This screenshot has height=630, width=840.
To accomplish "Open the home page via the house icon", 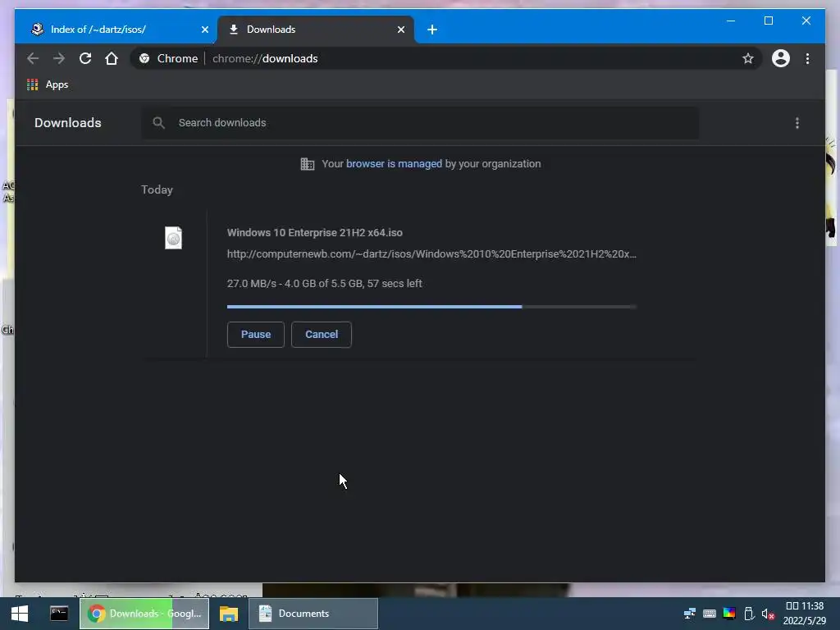I will pos(112,58).
